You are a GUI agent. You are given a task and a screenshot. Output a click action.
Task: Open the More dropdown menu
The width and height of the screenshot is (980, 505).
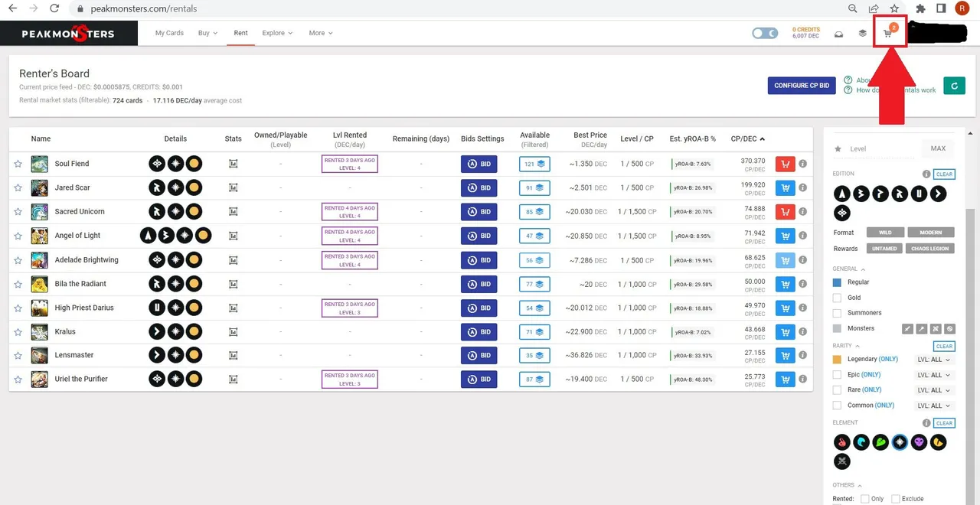coord(321,34)
